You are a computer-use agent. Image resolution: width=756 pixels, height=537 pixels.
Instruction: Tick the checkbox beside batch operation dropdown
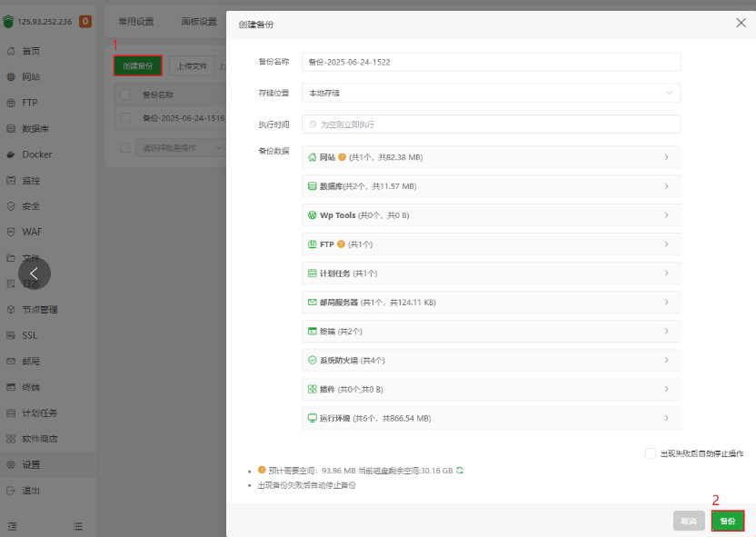125,148
